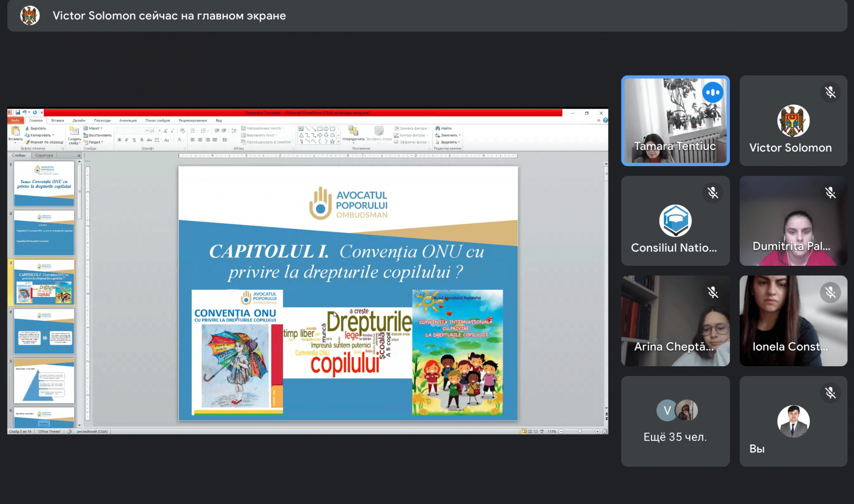
Task: Click the Bold (Ж) formatting icon
Action: coord(119,140)
